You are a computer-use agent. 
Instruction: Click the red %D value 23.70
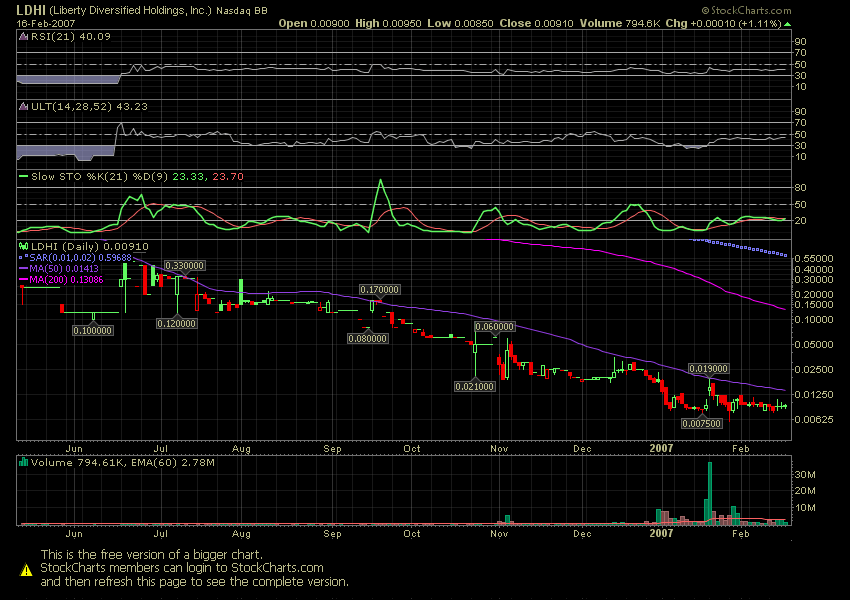pyautogui.click(x=228, y=177)
